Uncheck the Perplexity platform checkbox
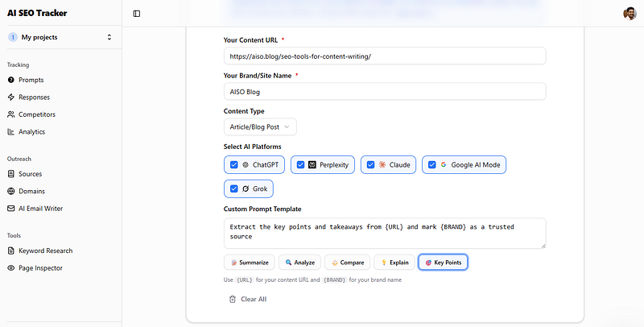 tap(300, 165)
